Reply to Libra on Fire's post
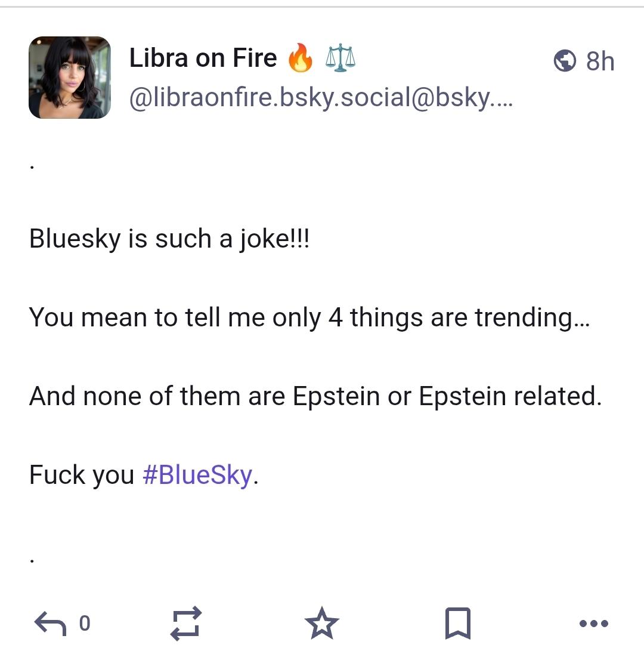This screenshot has width=644, height=648. [x=50, y=624]
